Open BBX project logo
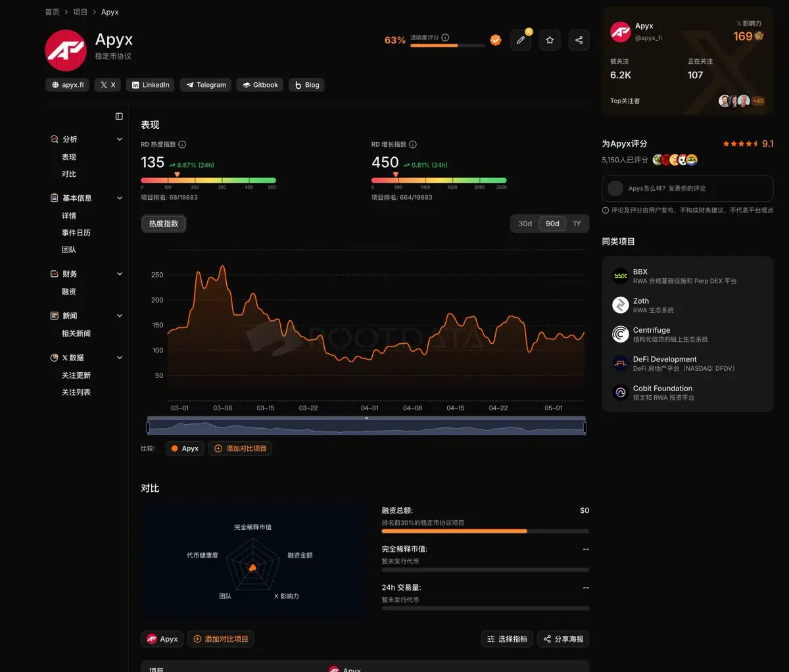This screenshot has height=672, width=789. click(620, 276)
